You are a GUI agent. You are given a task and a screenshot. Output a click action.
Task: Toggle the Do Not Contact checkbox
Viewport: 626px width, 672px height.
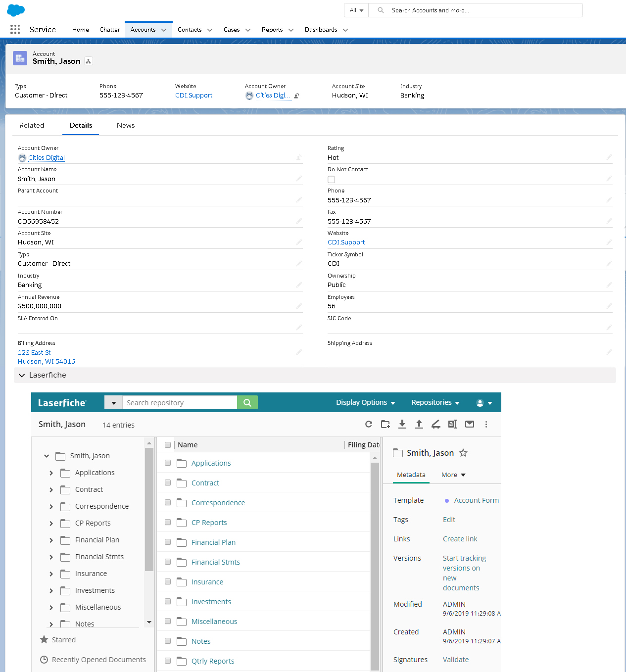[x=332, y=180]
